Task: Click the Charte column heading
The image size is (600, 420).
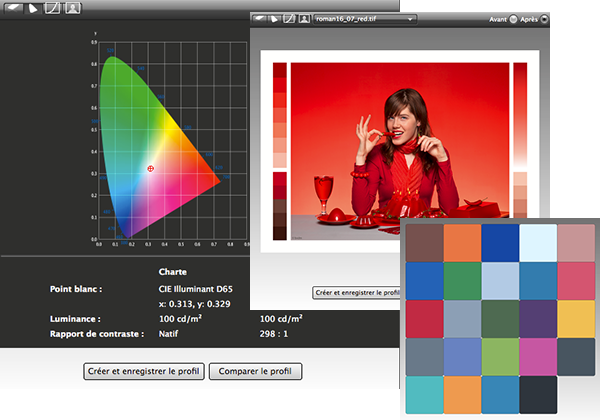Action: pyautogui.click(x=173, y=272)
